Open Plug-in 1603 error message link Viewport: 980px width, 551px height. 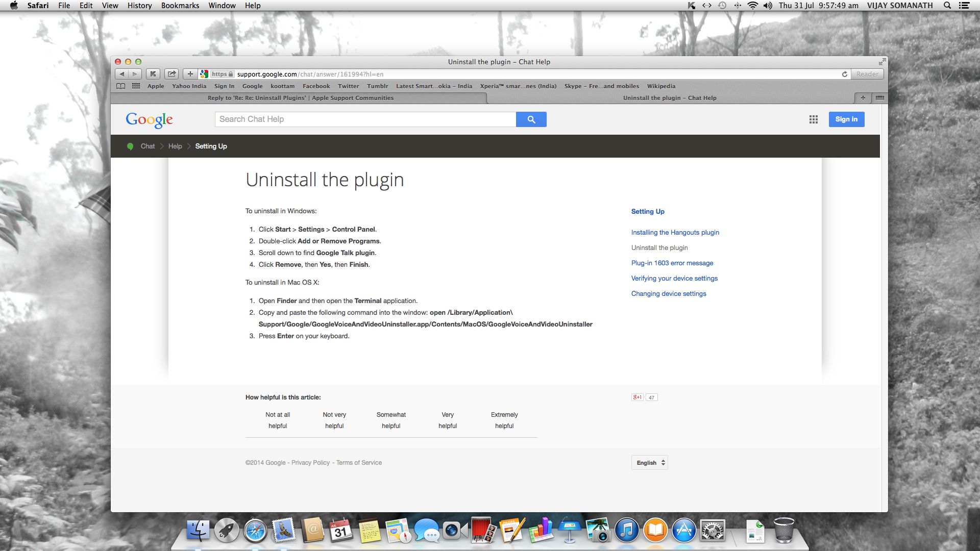coord(672,263)
